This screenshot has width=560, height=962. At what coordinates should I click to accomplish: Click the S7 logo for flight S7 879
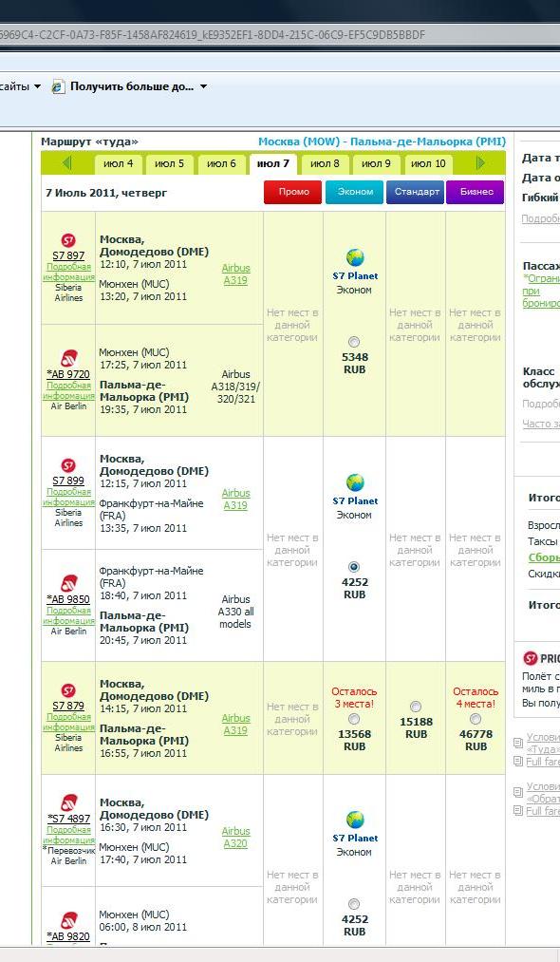68,690
